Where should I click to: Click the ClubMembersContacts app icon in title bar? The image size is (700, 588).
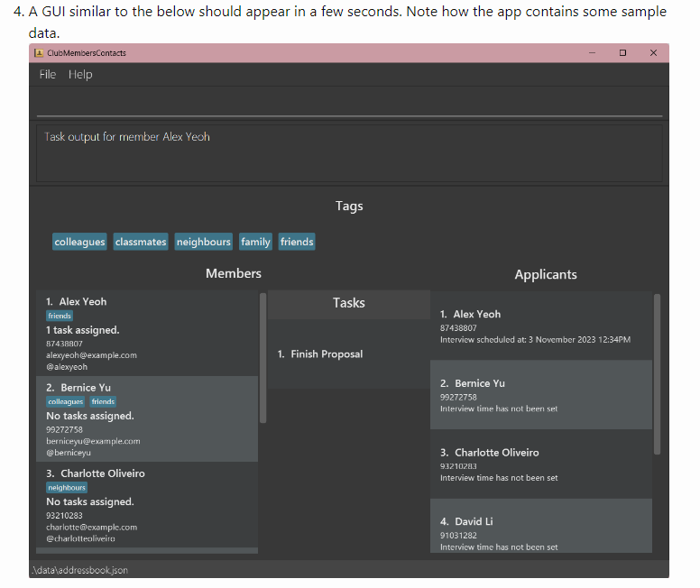click(x=39, y=53)
